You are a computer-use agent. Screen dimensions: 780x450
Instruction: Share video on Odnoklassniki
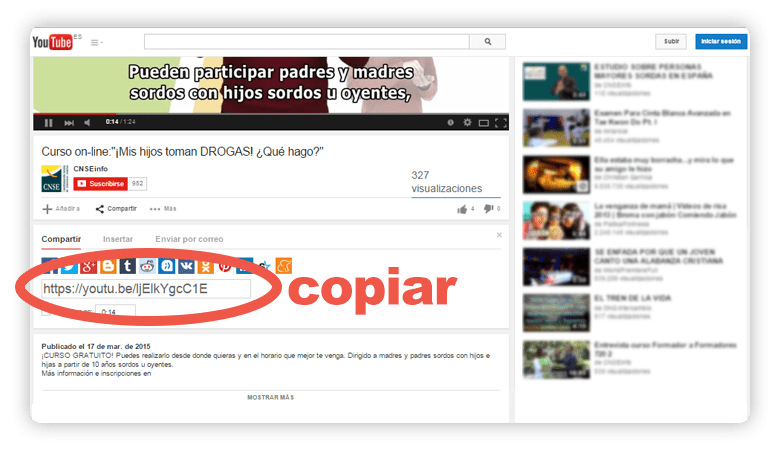click(x=205, y=266)
